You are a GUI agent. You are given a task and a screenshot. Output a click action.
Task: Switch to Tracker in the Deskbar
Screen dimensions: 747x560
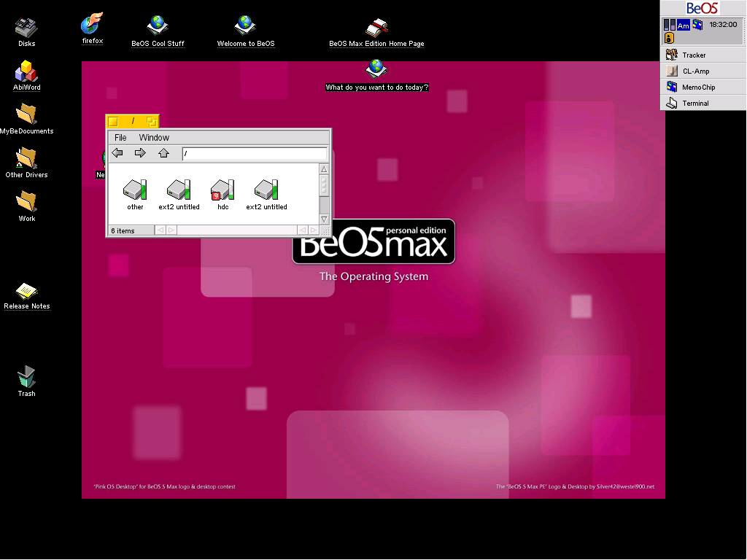pyautogui.click(x=703, y=55)
